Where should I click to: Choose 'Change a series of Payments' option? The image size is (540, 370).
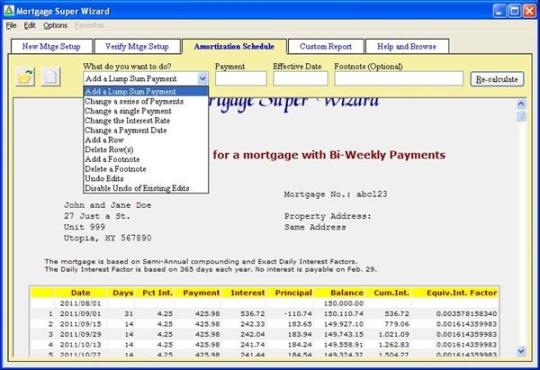pos(146,101)
